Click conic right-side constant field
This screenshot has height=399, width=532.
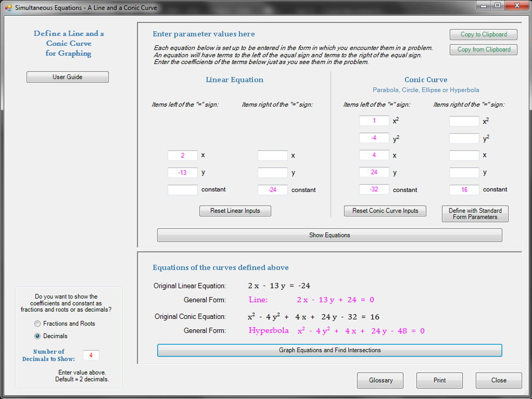click(x=464, y=190)
